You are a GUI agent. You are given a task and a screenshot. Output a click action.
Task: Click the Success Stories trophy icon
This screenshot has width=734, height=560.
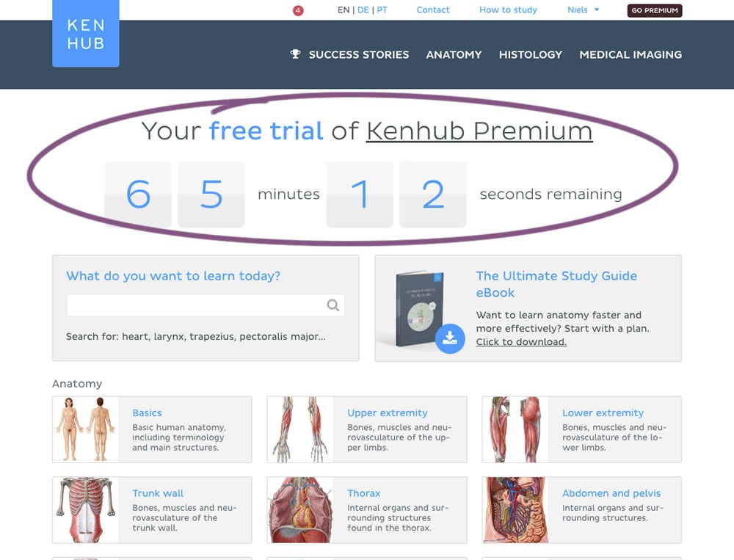(x=295, y=54)
